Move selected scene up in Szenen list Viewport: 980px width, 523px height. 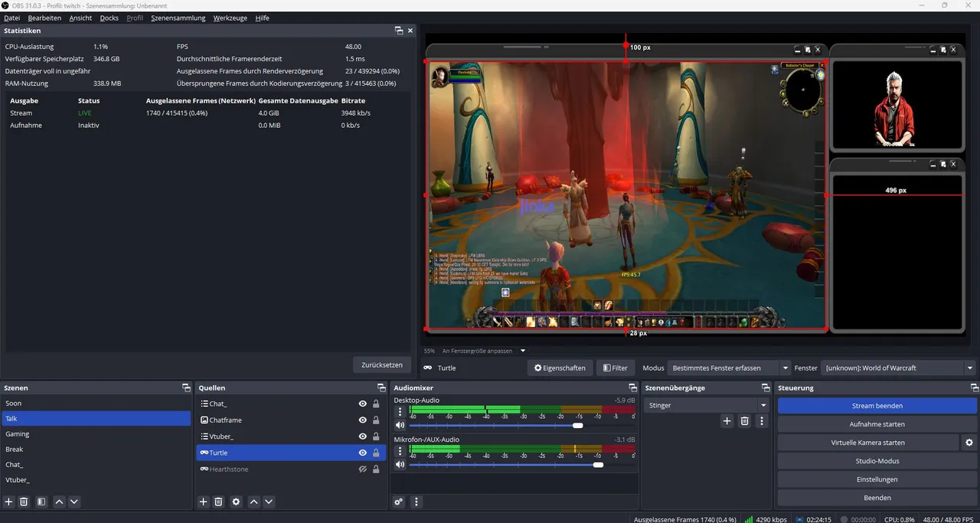pyautogui.click(x=59, y=502)
